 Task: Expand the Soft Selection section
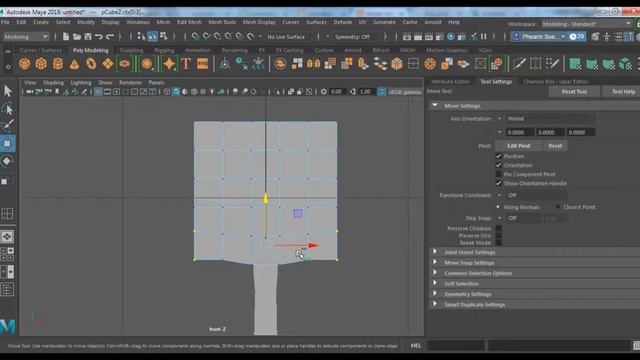435,283
